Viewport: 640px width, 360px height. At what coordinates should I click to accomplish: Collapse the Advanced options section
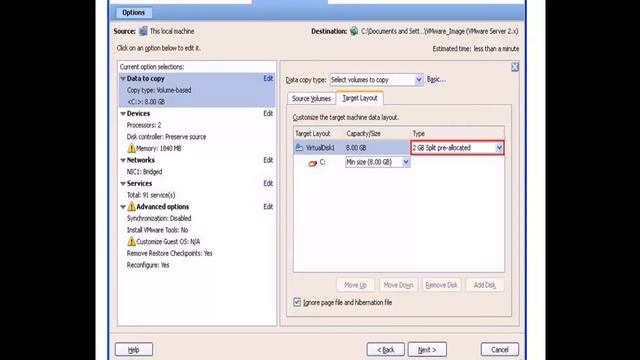click(x=123, y=207)
